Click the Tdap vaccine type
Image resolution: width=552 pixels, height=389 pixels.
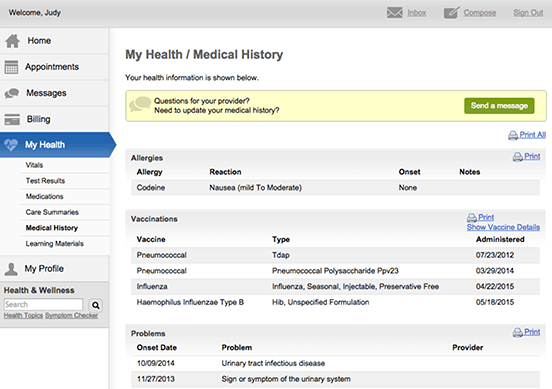(281, 255)
